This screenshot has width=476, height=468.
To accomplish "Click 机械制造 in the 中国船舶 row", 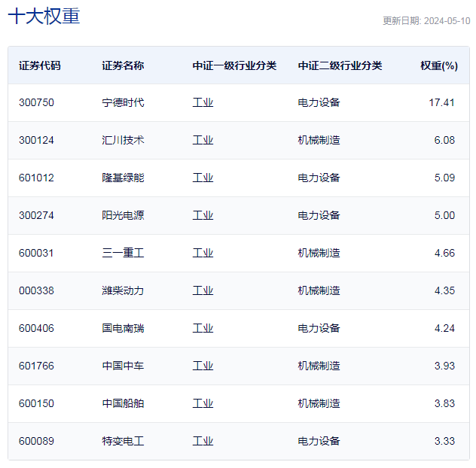I will coord(319,403).
